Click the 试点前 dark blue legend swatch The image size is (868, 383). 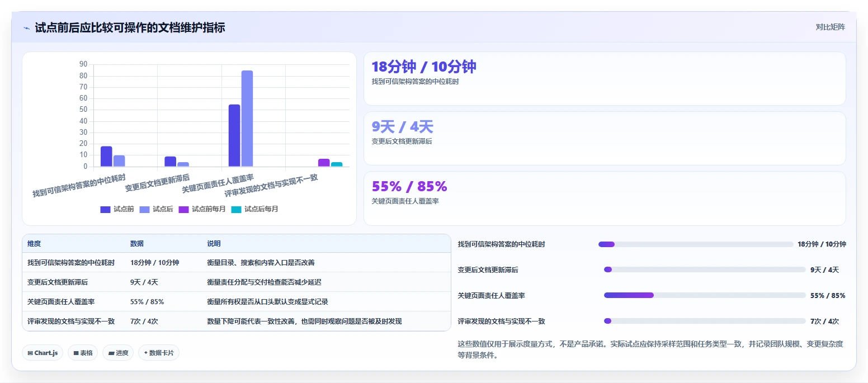coord(106,210)
